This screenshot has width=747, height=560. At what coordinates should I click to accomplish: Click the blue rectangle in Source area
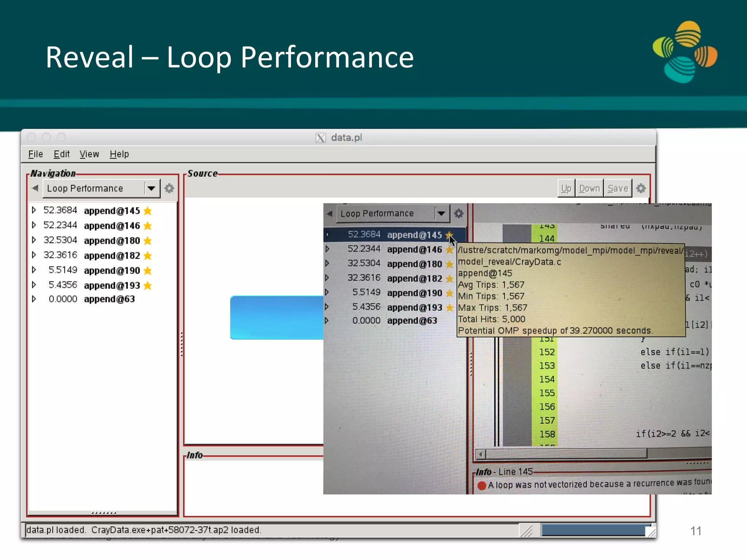[277, 318]
